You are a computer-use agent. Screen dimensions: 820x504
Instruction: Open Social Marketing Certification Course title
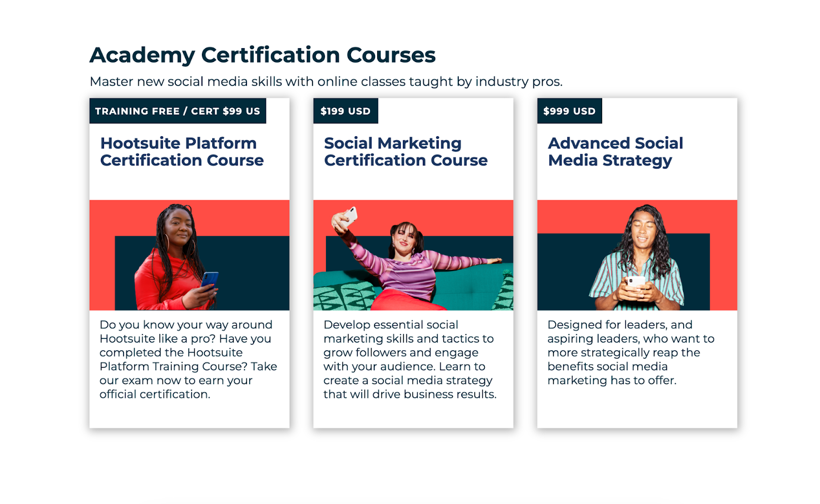(x=405, y=152)
